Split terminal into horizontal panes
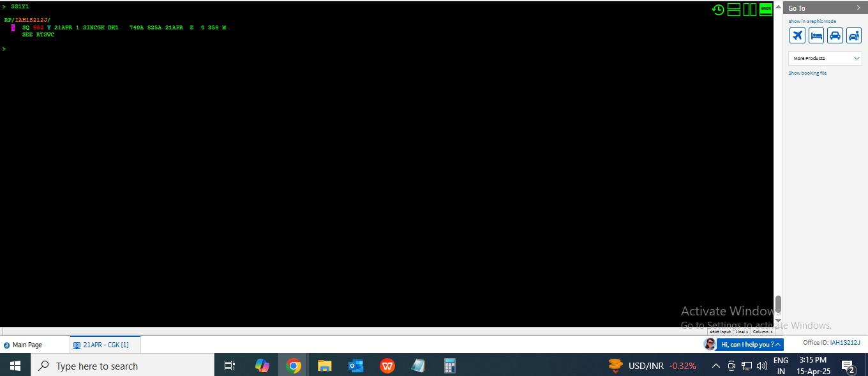Image resolution: width=868 pixels, height=376 pixels. [734, 10]
